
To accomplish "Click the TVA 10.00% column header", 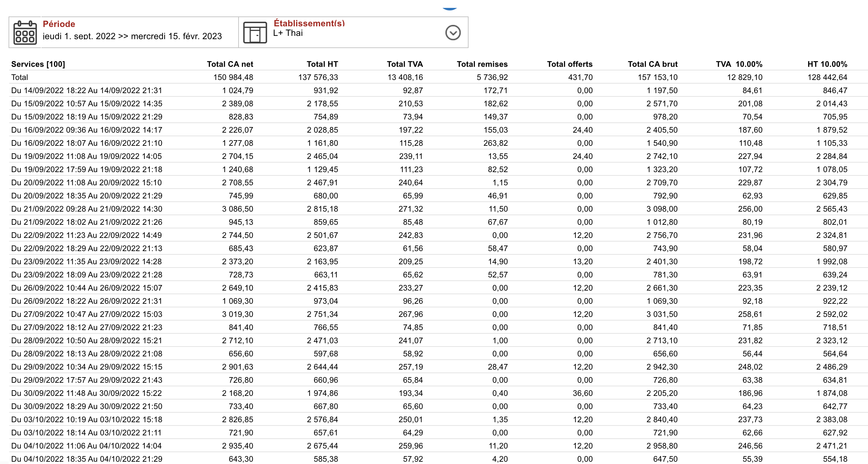I will 739,64.
